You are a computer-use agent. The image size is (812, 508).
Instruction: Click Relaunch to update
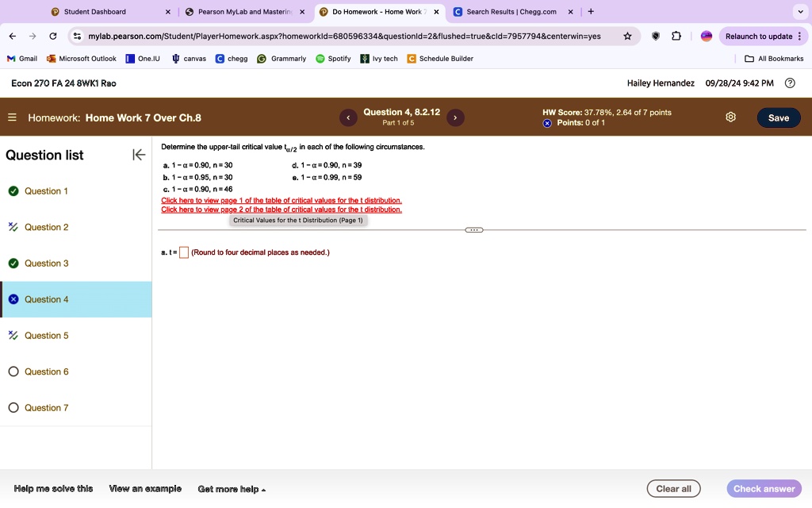(759, 37)
